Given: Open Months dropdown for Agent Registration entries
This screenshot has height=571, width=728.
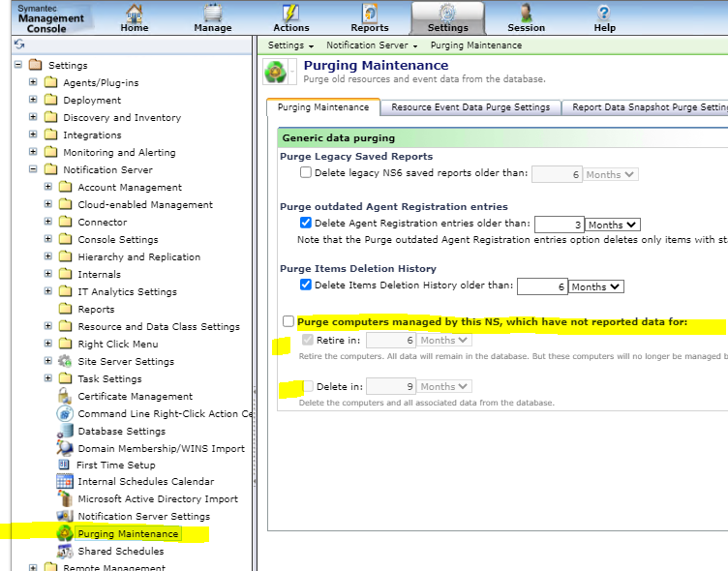Looking at the screenshot, I should 613,225.
